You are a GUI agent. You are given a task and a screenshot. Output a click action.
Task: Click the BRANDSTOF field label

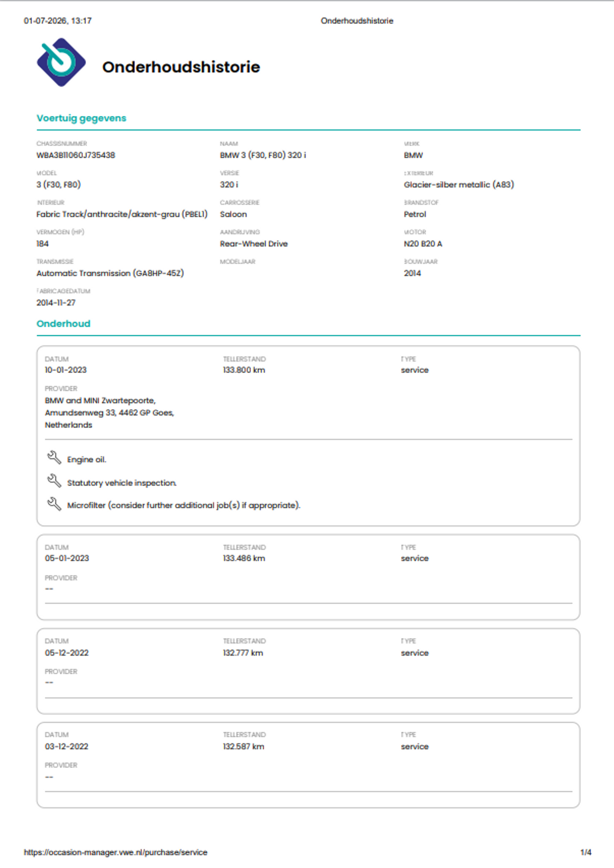coord(421,203)
